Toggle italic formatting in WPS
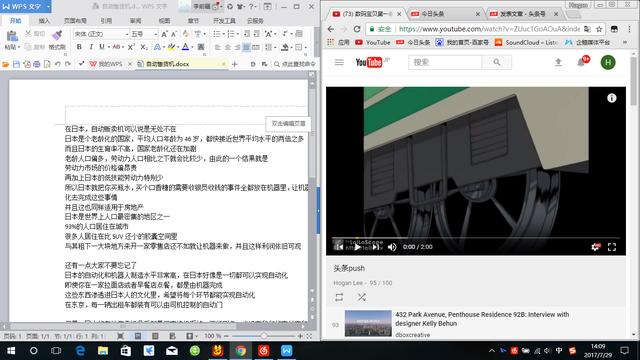The height and width of the screenshot is (360, 640). pos(91,47)
